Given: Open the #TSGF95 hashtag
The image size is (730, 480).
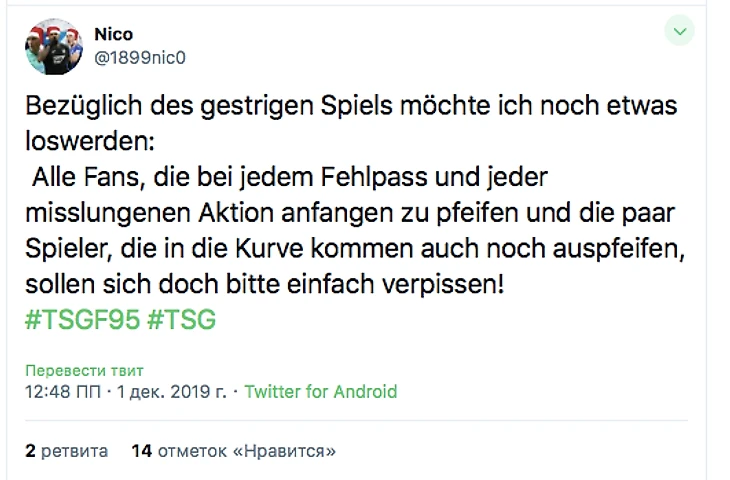Looking at the screenshot, I should click(x=82, y=321).
